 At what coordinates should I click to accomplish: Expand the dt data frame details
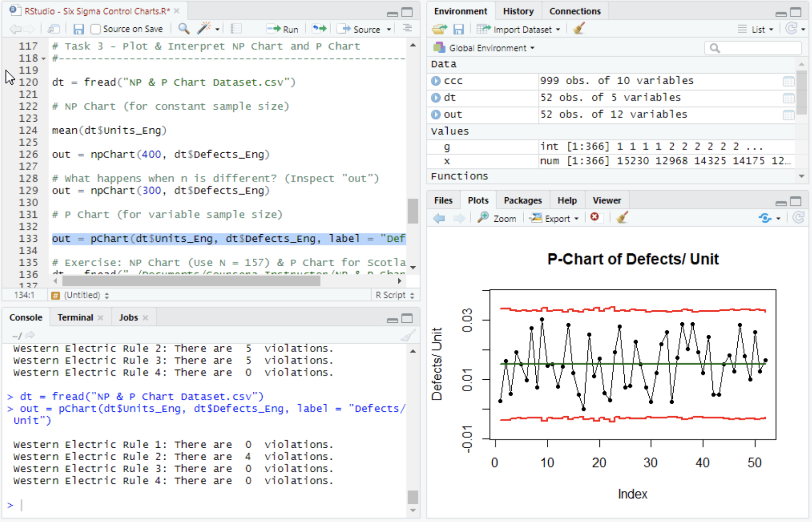[x=436, y=98]
